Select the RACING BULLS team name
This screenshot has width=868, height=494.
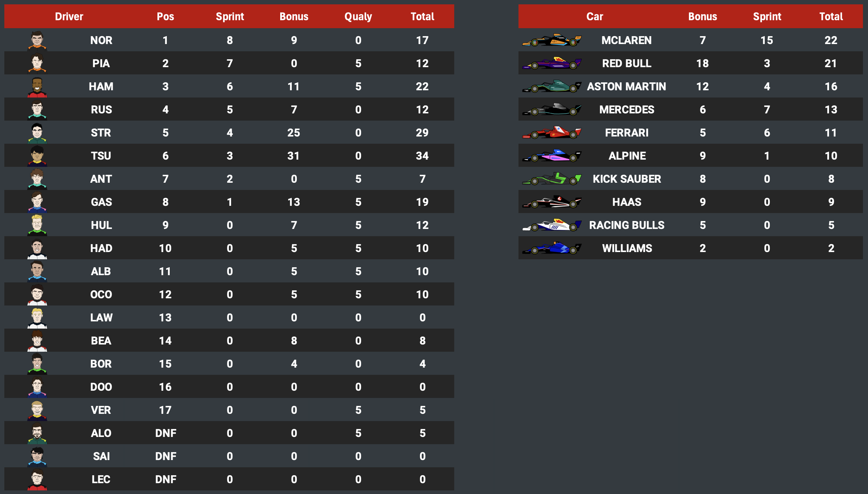pyautogui.click(x=627, y=225)
